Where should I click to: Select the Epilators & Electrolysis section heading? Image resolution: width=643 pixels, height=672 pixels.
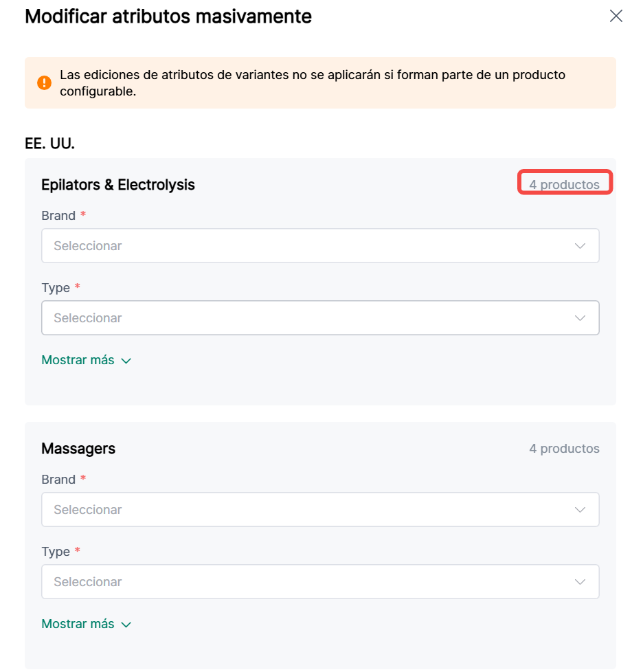[x=118, y=185]
